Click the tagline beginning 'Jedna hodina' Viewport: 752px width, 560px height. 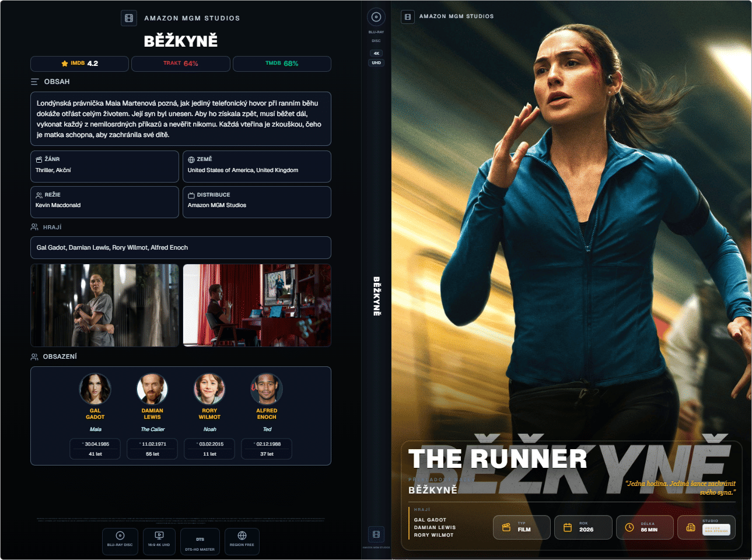(680, 488)
